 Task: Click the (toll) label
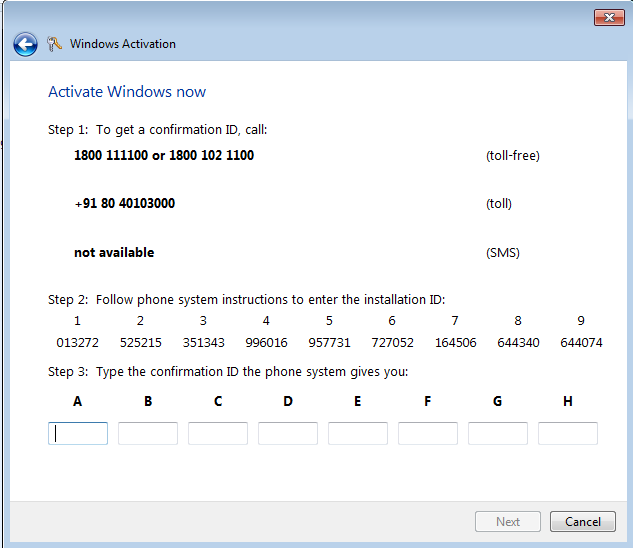(x=499, y=204)
